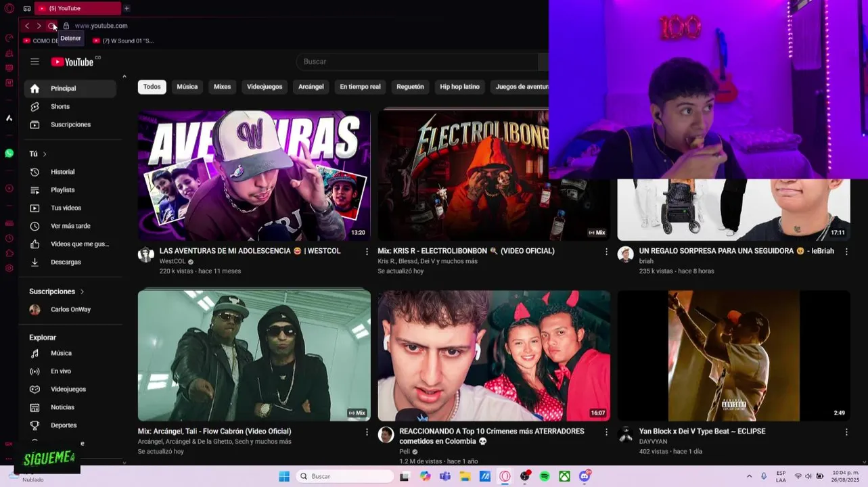Open options menu for Yan Block ECLIPSE video

(846, 432)
